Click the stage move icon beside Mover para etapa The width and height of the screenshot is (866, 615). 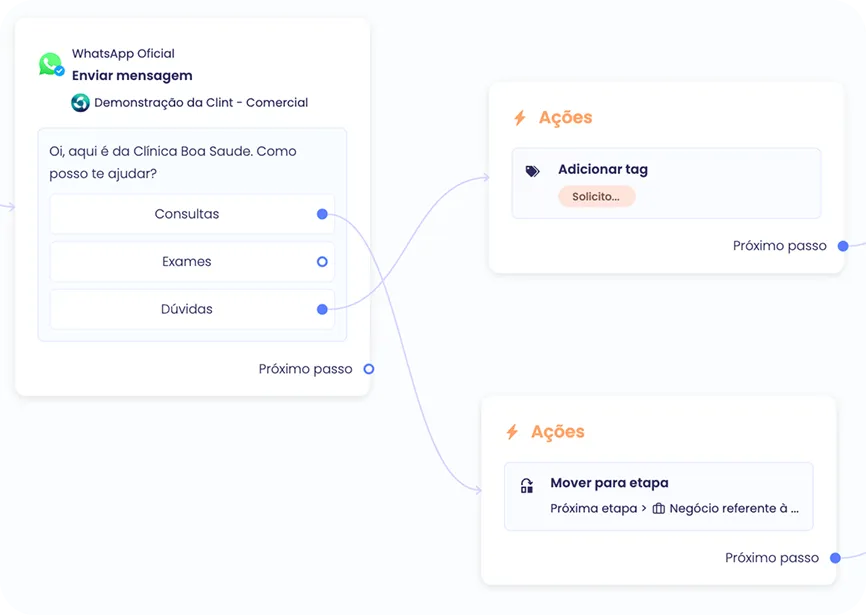[x=527, y=485]
